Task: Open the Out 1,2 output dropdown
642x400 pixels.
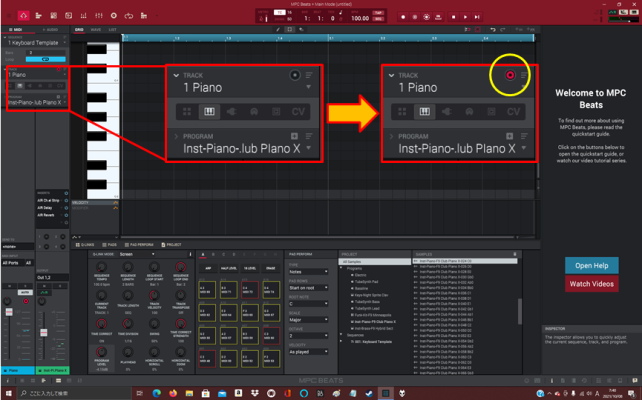Action: 52,278
